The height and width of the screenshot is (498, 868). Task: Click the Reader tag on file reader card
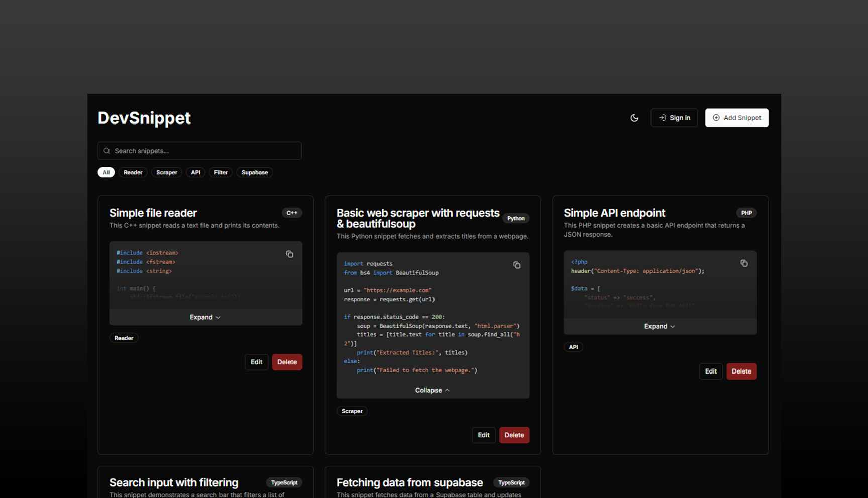pos(124,338)
